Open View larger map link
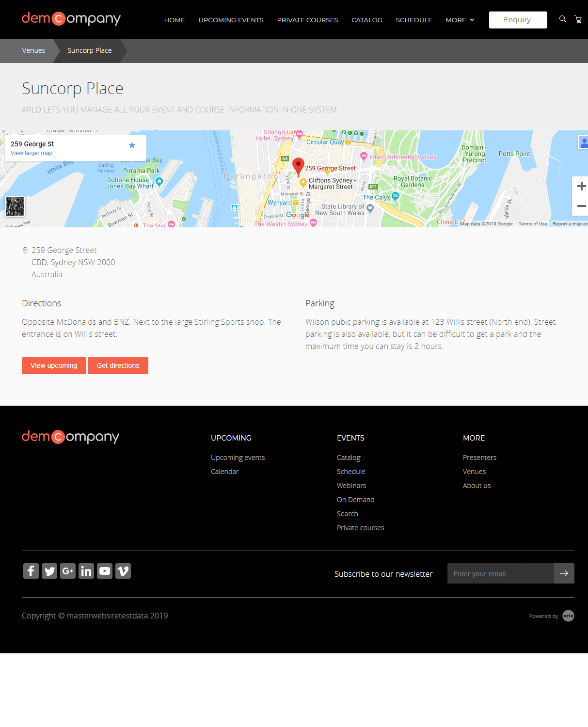 (32, 153)
